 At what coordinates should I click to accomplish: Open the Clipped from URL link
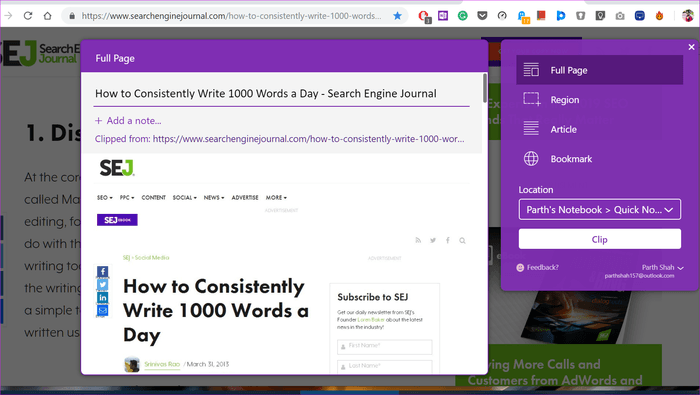click(x=308, y=139)
